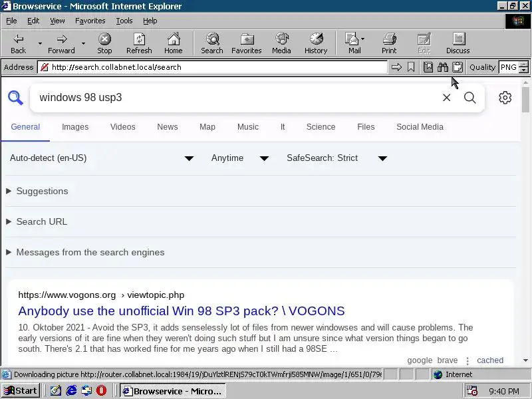The width and height of the screenshot is (532, 399).
Task: Click the vogons.org viewtopic.php URL line
Action: coord(101,295)
